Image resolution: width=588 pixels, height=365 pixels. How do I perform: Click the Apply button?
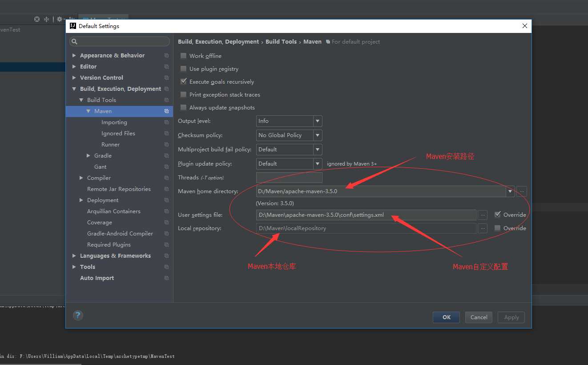click(511, 317)
